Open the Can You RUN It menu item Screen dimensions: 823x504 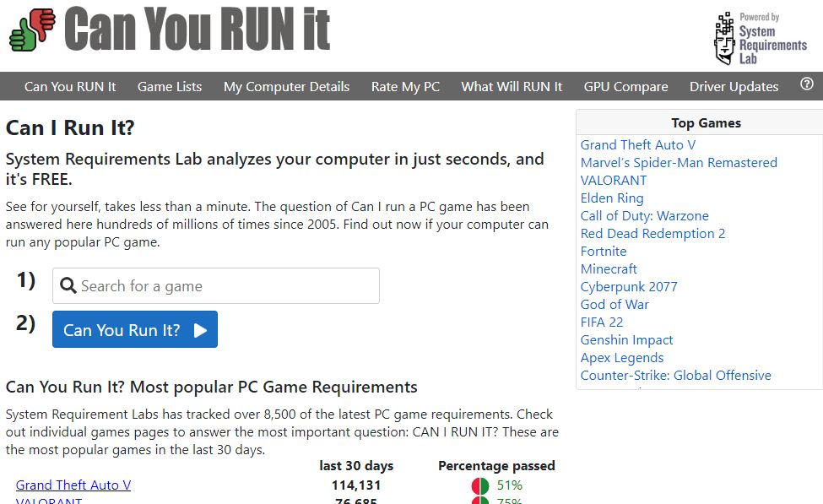70,87
